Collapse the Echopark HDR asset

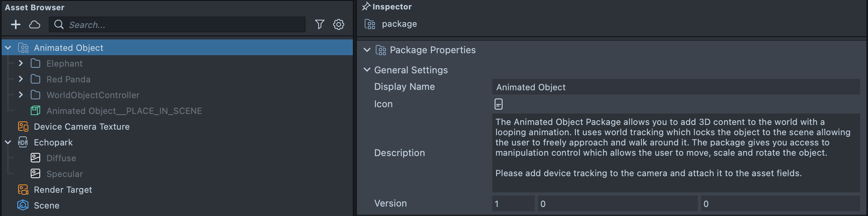[8, 142]
